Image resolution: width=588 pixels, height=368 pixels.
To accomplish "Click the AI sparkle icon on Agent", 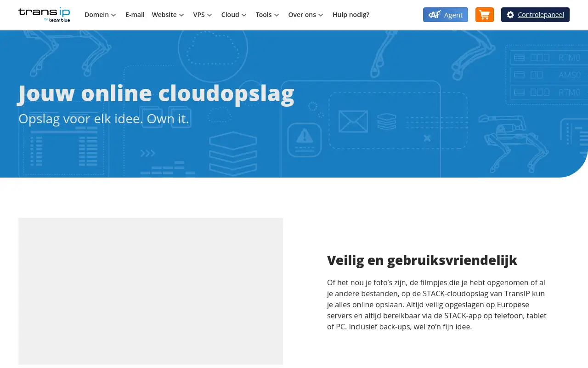I will (x=435, y=15).
